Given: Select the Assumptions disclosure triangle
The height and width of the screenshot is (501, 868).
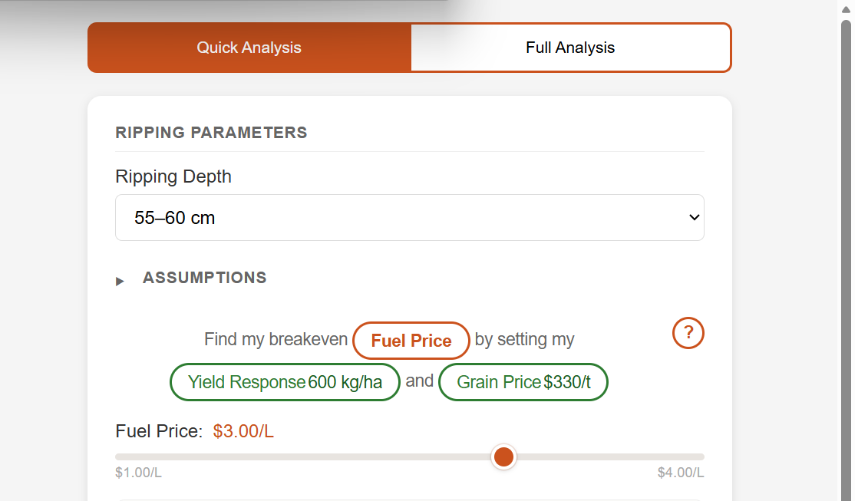Looking at the screenshot, I should click(x=120, y=280).
